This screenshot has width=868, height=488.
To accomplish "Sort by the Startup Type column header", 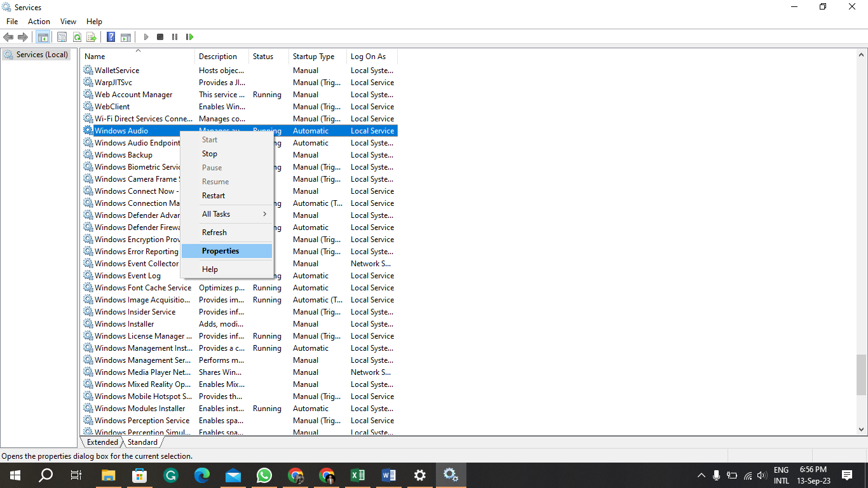I will 318,57.
